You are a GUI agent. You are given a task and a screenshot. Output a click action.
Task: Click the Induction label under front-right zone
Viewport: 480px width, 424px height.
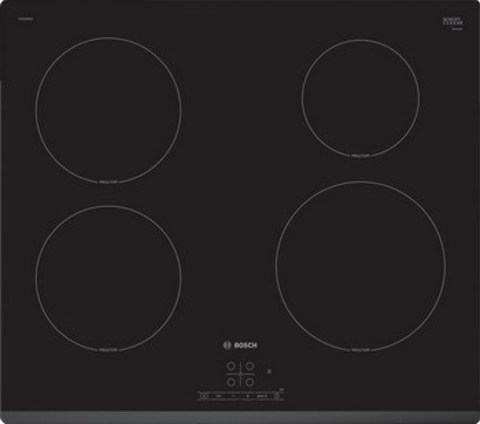pyautogui.click(x=361, y=350)
